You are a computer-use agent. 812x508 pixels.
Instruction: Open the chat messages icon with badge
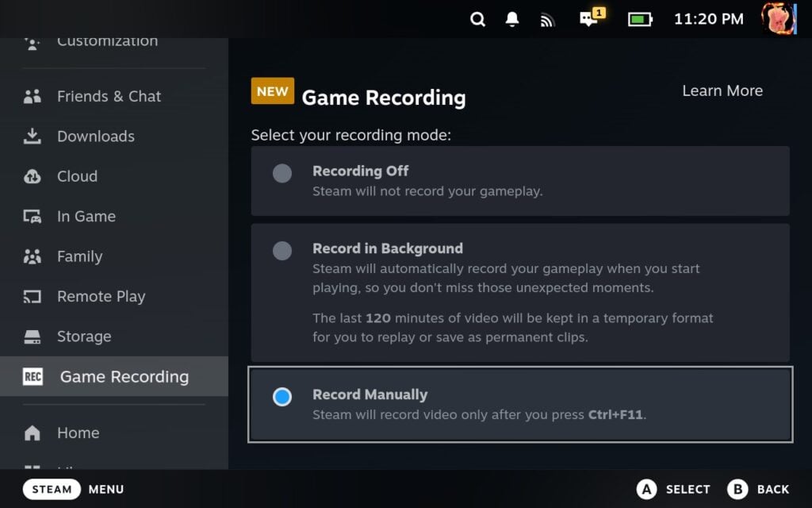point(588,20)
